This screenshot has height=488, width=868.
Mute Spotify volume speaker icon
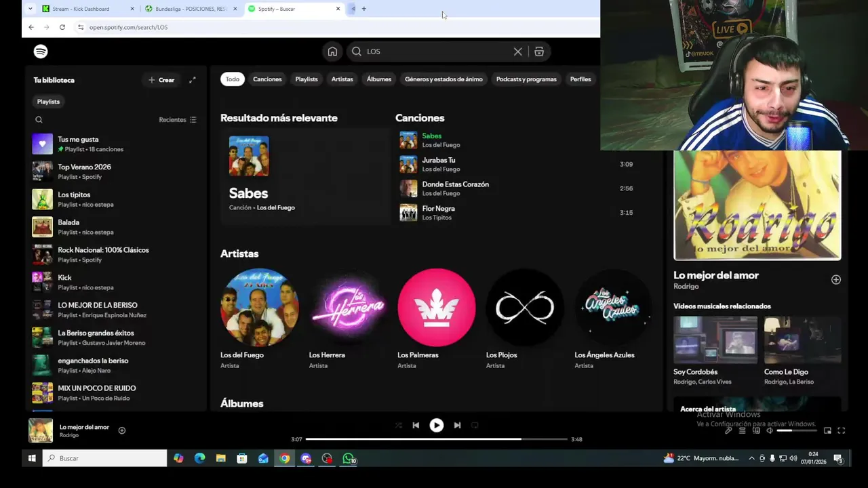pos(770,430)
